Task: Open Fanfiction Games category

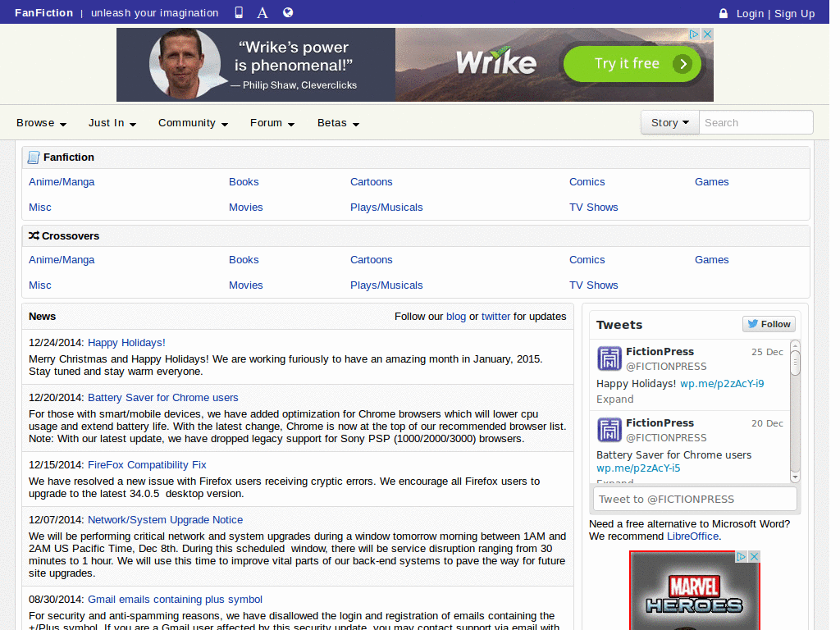Action: click(711, 181)
